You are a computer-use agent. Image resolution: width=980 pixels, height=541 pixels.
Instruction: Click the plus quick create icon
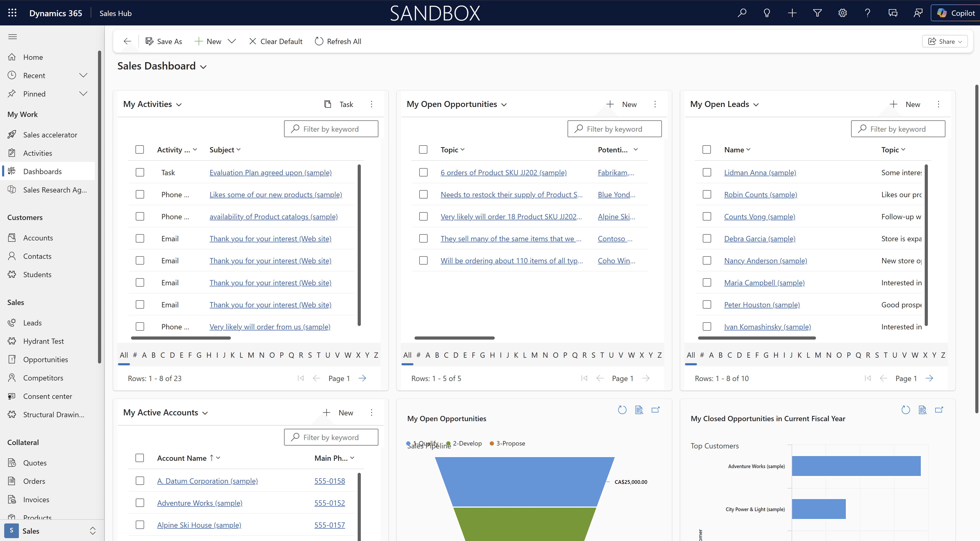tap(792, 13)
